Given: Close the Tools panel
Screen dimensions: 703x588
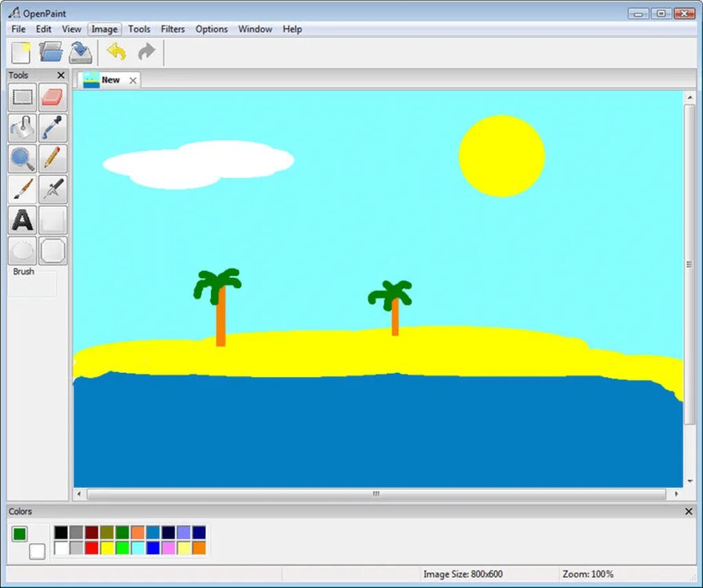Looking at the screenshot, I should pos(61,75).
